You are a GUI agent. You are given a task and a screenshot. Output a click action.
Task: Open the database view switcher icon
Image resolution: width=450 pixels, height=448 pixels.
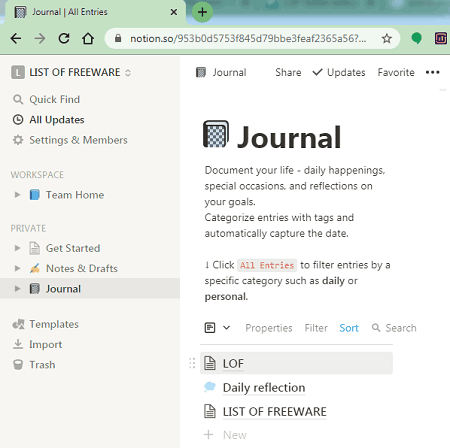point(210,328)
